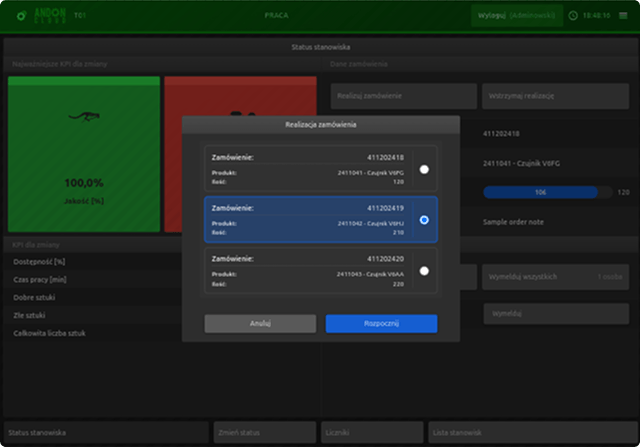This screenshot has height=447, width=640.
Task: Click the Sample order note text
Action: [x=513, y=222]
